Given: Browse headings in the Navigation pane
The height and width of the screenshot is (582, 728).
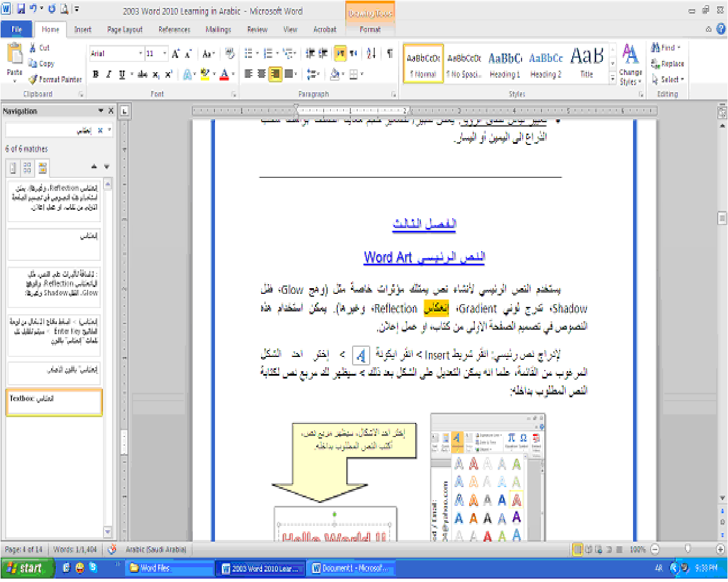Looking at the screenshot, I should click(x=13, y=168).
